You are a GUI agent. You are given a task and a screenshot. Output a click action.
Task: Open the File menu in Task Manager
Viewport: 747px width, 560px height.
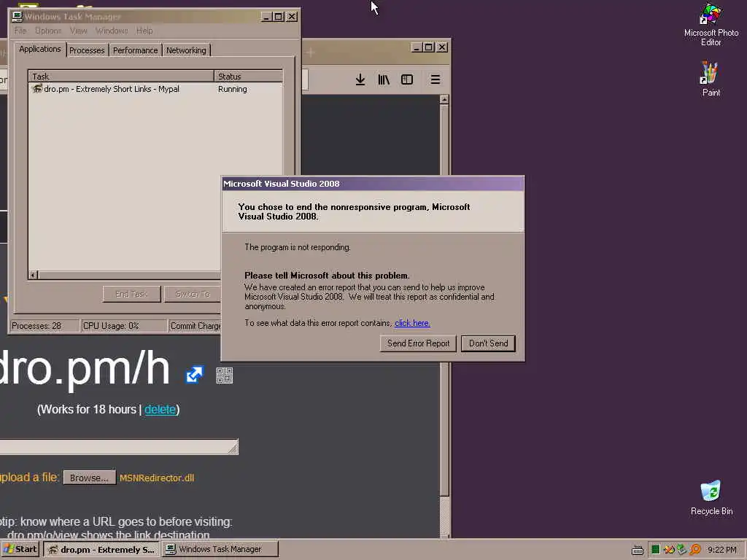pos(20,31)
